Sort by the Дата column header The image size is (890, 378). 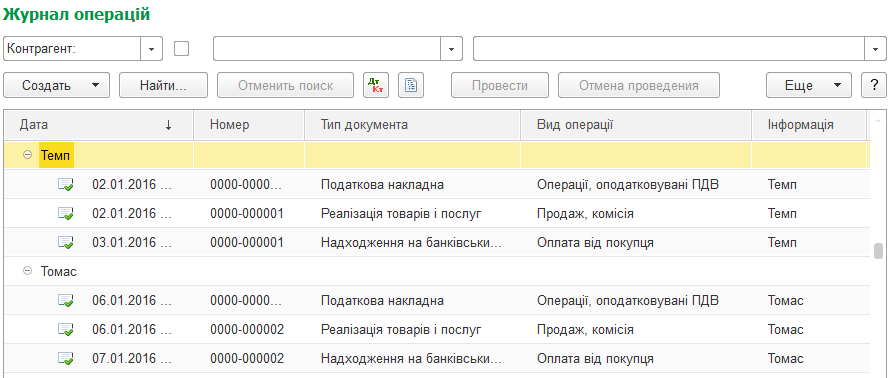click(x=99, y=125)
